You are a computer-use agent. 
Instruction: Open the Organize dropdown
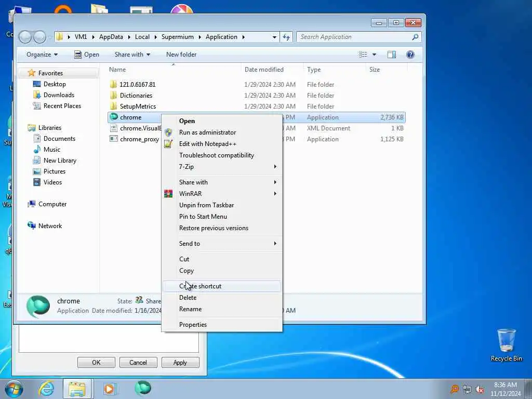coord(42,55)
